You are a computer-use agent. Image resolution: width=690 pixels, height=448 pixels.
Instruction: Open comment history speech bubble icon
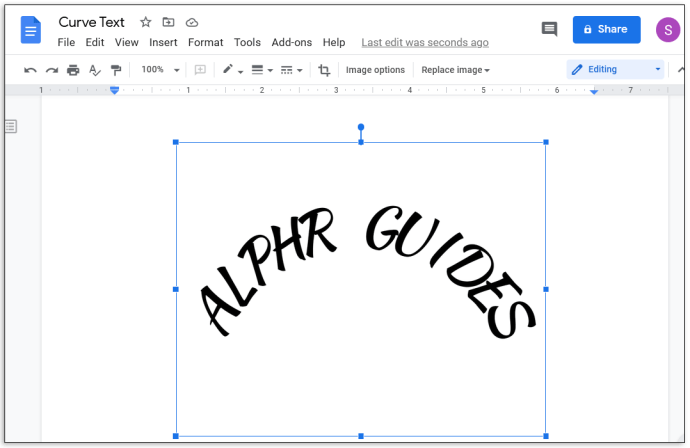pyautogui.click(x=549, y=30)
